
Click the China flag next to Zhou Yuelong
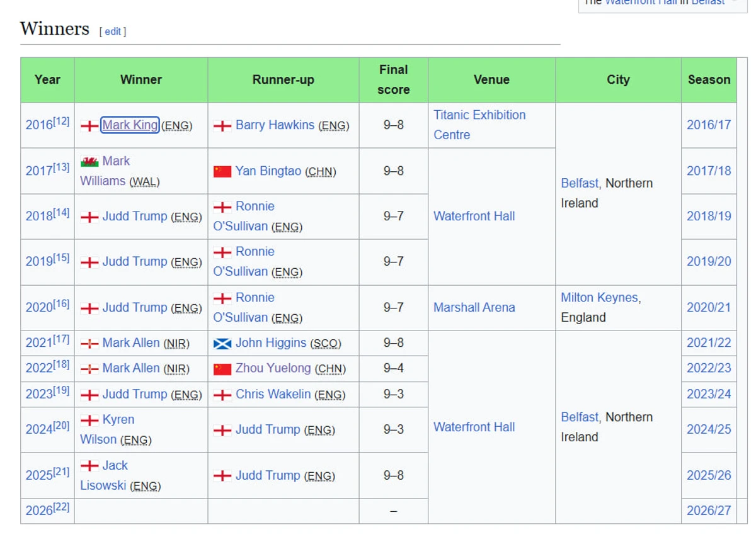point(222,369)
